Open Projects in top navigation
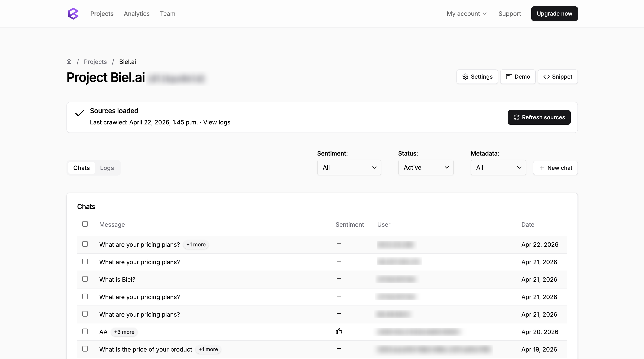This screenshot has height=359, width=644. point(102,13)
